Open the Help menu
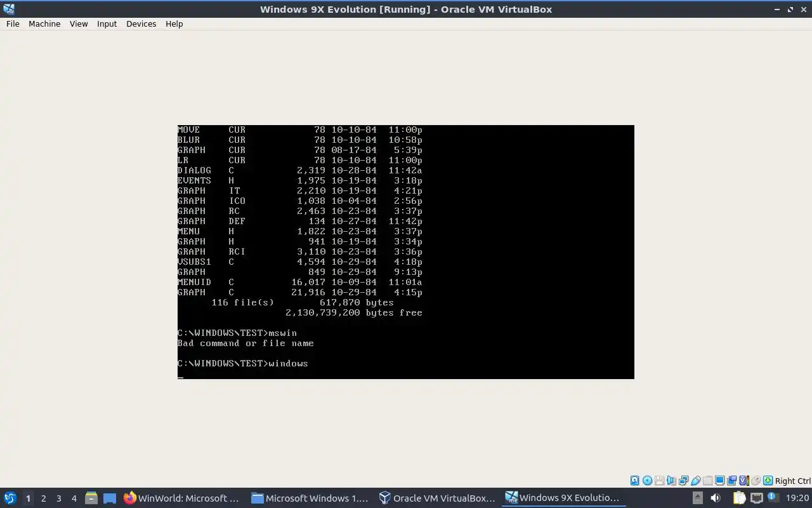812x508 pixels. point(174,23)
